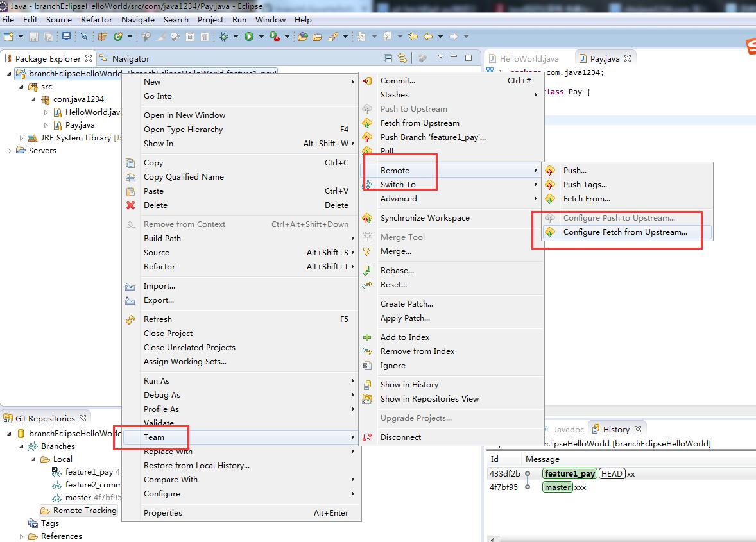The height and width of the screenshot is (542, 756).
Task: Click the Run External Tools icon
Action: point(274,37)
